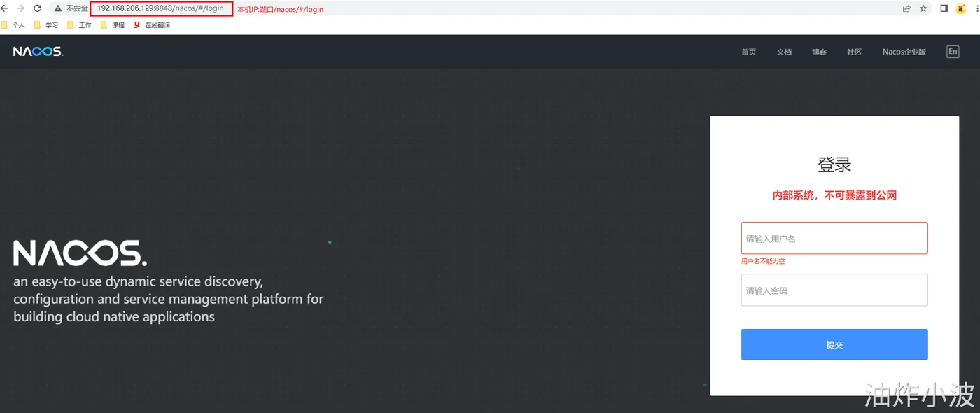Click the browser forward arrow
The width and height of the screenshot is (980, 413).
coord(20,8)
